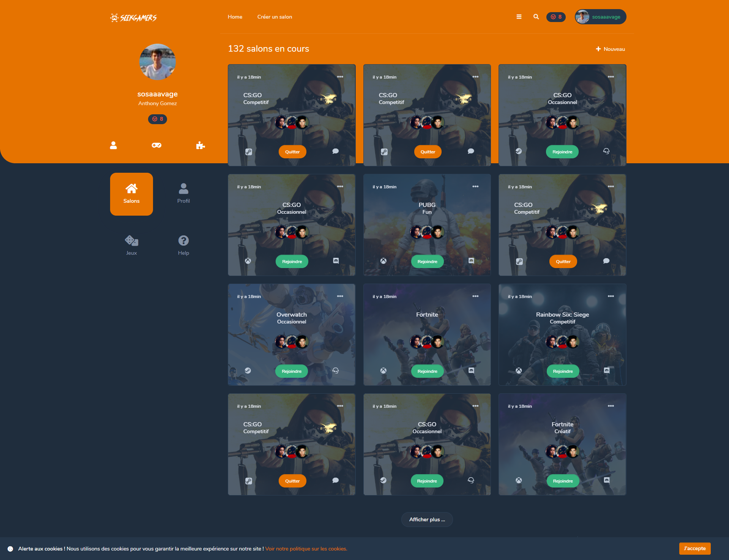Open the three-dot menu on the Fortnite Créatif card
The width and height of the screenshot is (729, 560).
(x=611, y=406)
